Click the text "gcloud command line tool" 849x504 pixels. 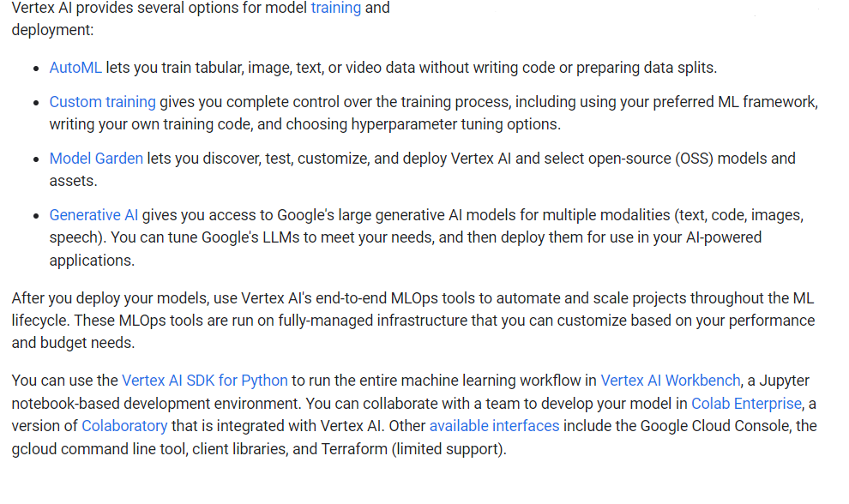point(101,448)
